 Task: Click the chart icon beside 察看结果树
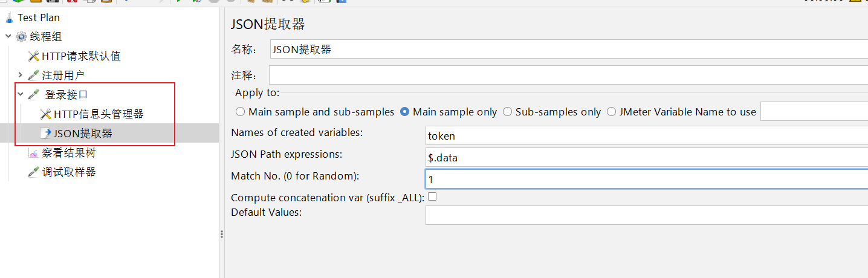(33, 154)
